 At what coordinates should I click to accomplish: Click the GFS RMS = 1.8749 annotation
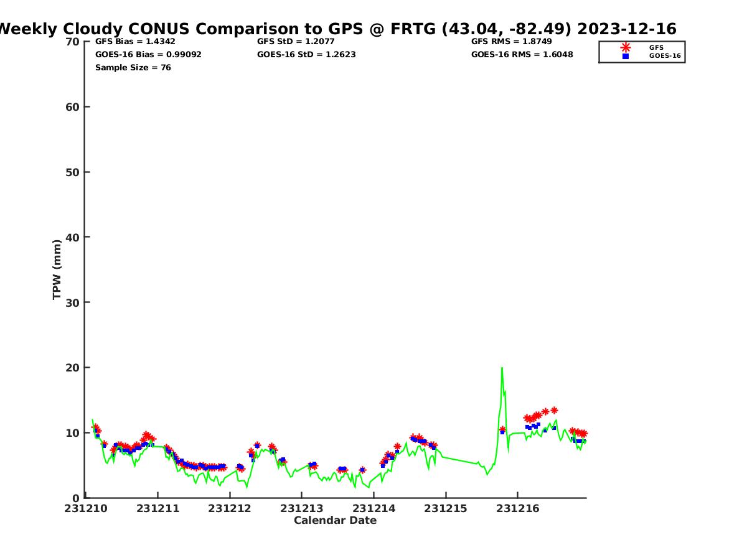tap(511, 42)
